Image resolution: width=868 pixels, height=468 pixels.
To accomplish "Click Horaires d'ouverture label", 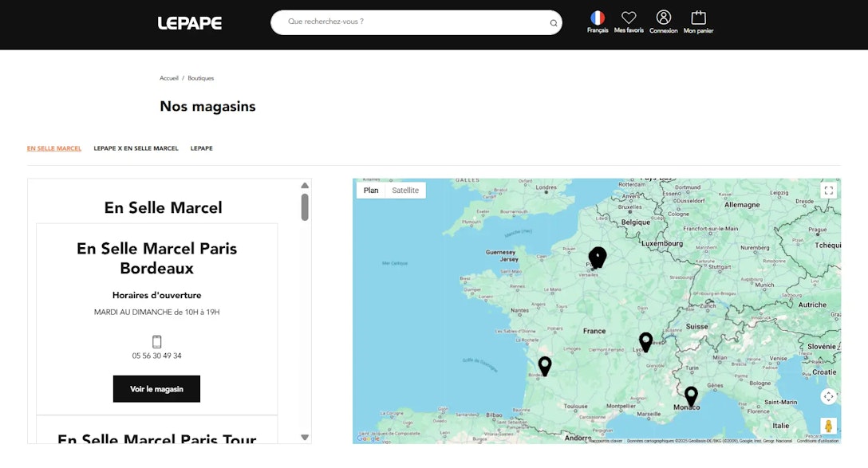I will point(156,296).
